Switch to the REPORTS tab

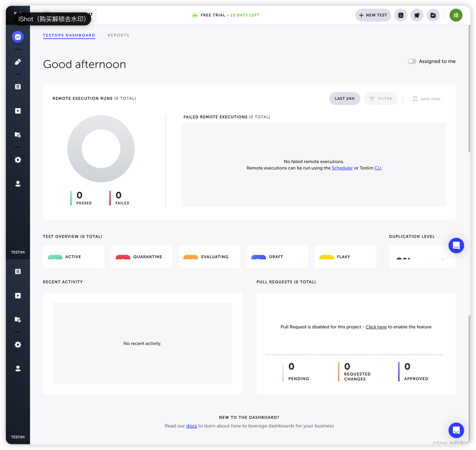point(118,35)
